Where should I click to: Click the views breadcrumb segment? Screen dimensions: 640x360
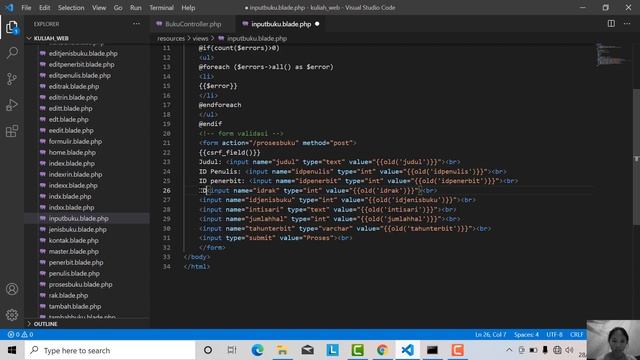(x=200, y=38)
